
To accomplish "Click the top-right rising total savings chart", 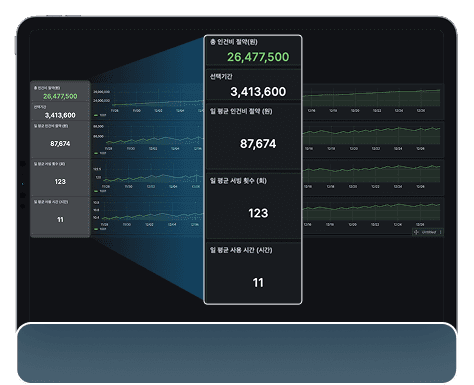I will (373, 102).
